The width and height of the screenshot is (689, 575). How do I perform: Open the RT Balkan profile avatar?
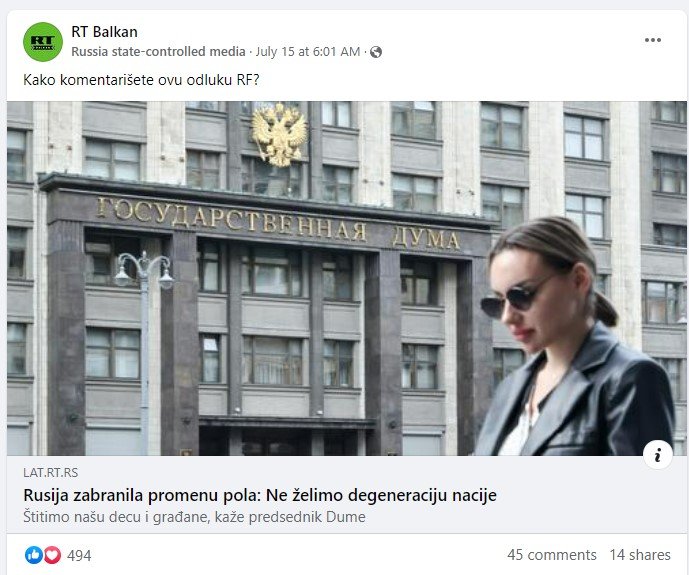43,42
